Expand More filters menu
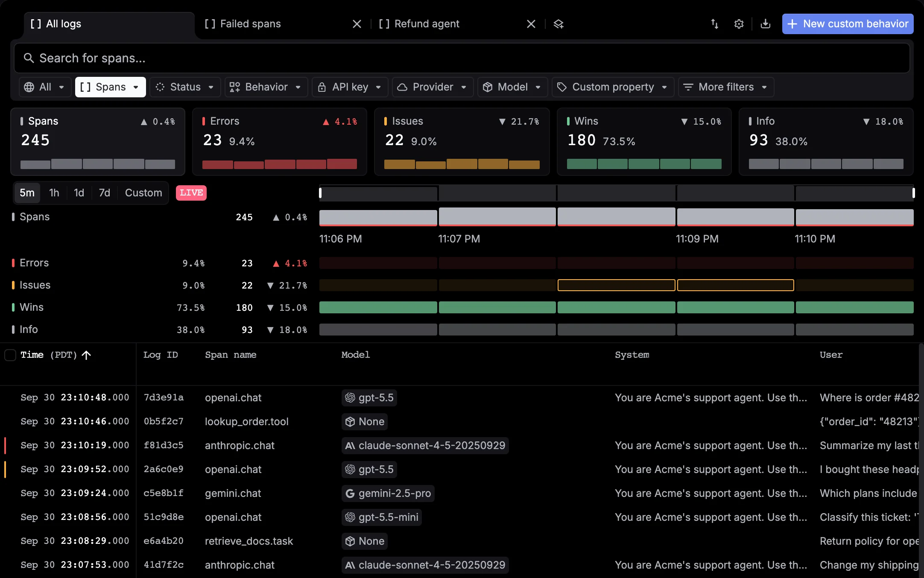The width and height of the screenshot is (924, 578). click(x=726, y=87)
